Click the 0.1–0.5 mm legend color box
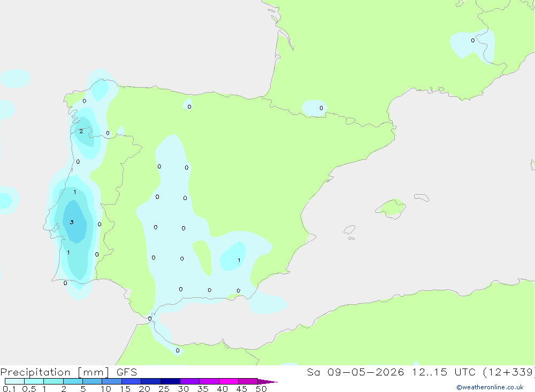 click(14, 381)
